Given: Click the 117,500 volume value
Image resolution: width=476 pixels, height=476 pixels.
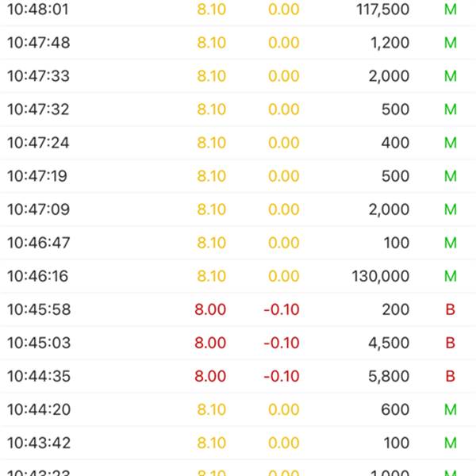Looking at the screenshot, I should [383, 10].
